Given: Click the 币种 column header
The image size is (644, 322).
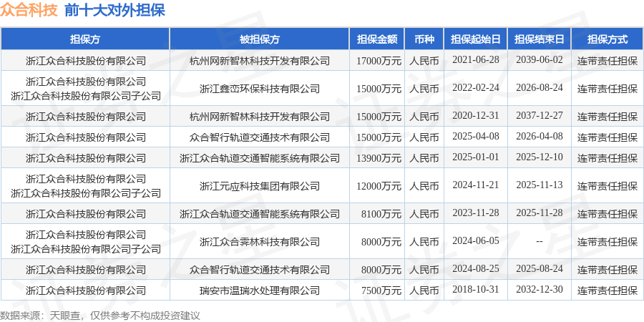Looking at the screenshot, I should 424,39.
